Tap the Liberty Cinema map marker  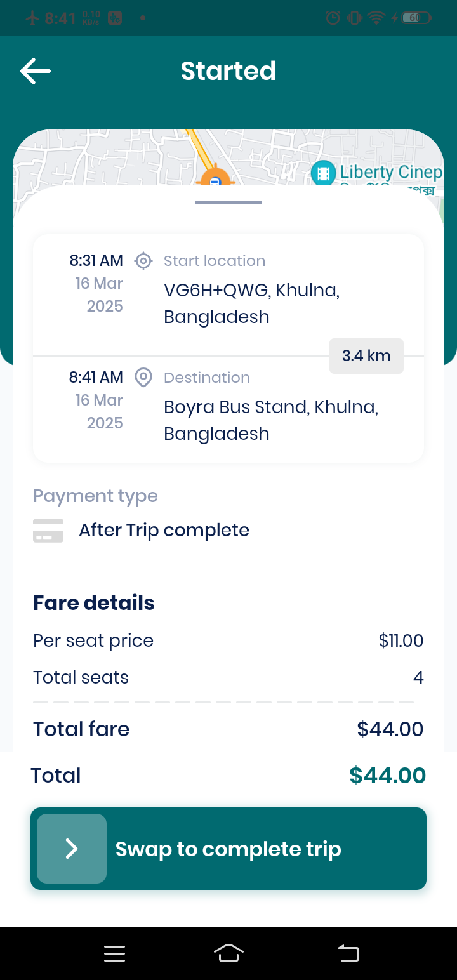click(323, 173)
